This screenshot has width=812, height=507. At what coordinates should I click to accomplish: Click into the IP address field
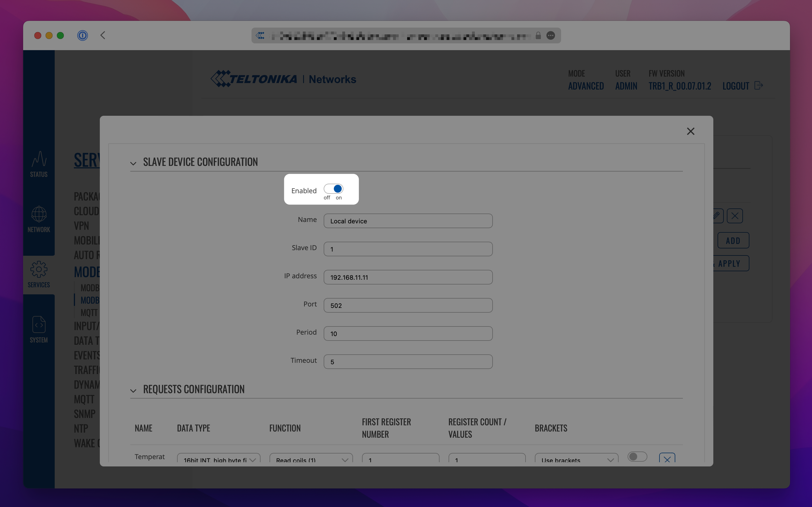(x=408, y=277)
